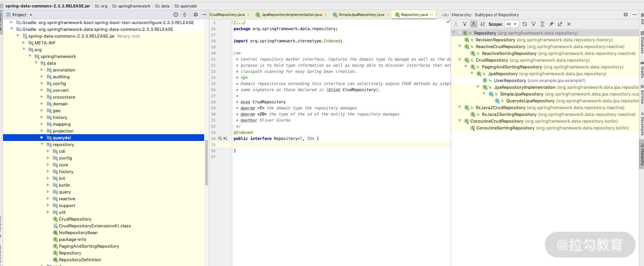Switch to SimpleJpaRepository.java tab
This screenshot has width=644, height=266.
[x=361, y=15]
